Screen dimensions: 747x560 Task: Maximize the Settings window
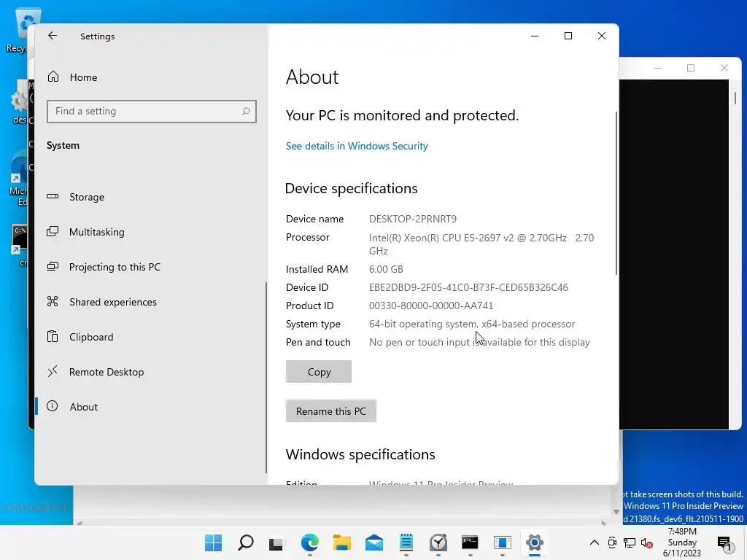click(x=568, y=36)
